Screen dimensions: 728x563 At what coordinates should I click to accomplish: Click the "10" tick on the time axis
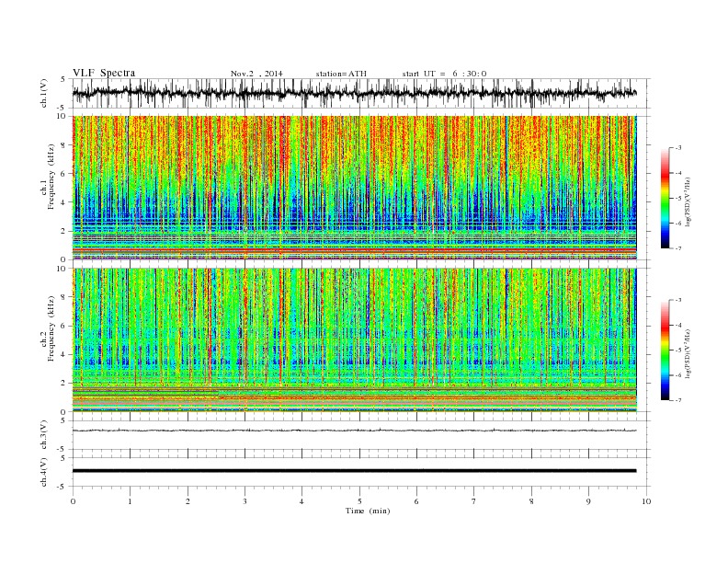(x=646, y=501)
